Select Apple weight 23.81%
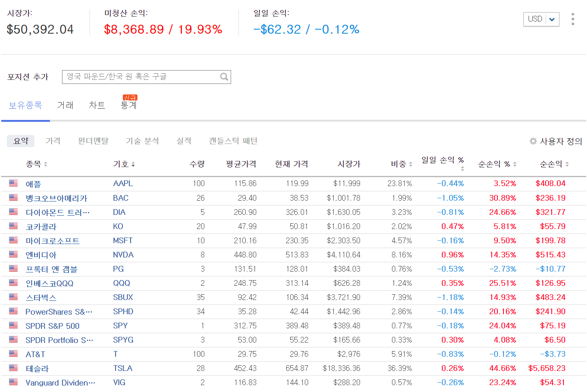The height and width of the screenshot is (392, 587). click(x=399, y=184)
